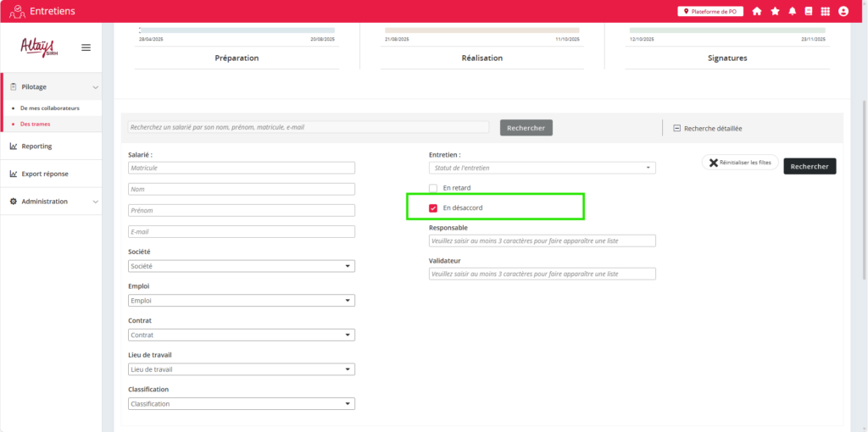Open notifications bell icon
The height and width of the screenshot is (432, 868).
click(793, 11)
